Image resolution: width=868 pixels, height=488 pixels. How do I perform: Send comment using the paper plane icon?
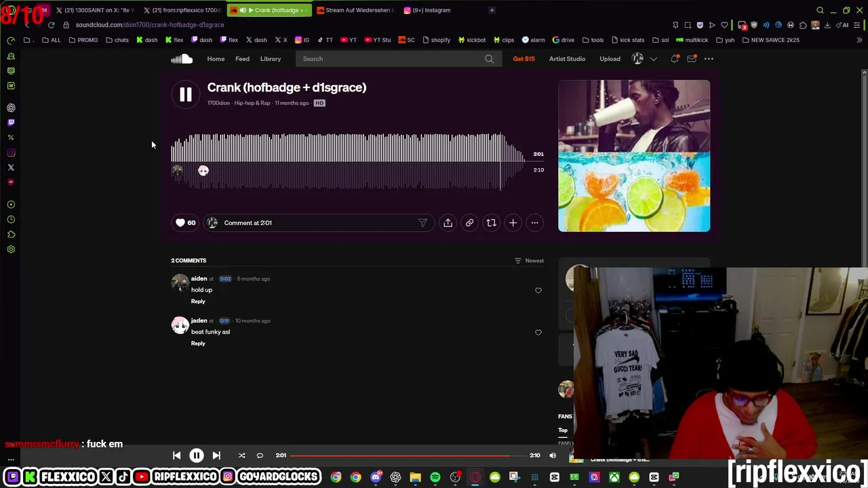click(422, 222)
